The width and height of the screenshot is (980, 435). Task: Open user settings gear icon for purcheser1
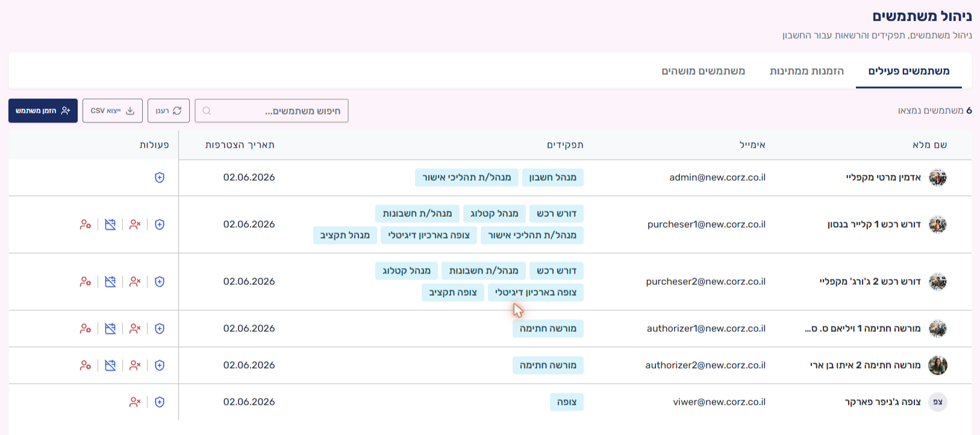(x=86, y=225)
